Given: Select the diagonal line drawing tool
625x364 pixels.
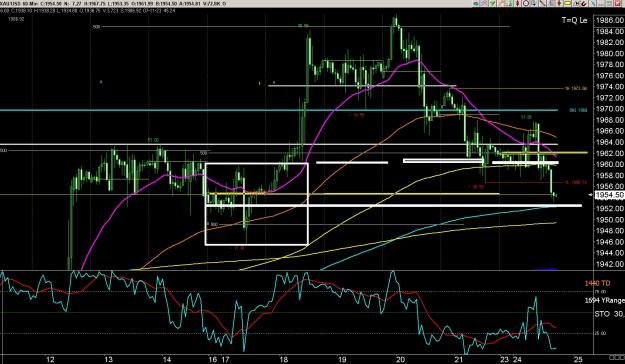Looking at the screenshot, I should click(542, 3).
